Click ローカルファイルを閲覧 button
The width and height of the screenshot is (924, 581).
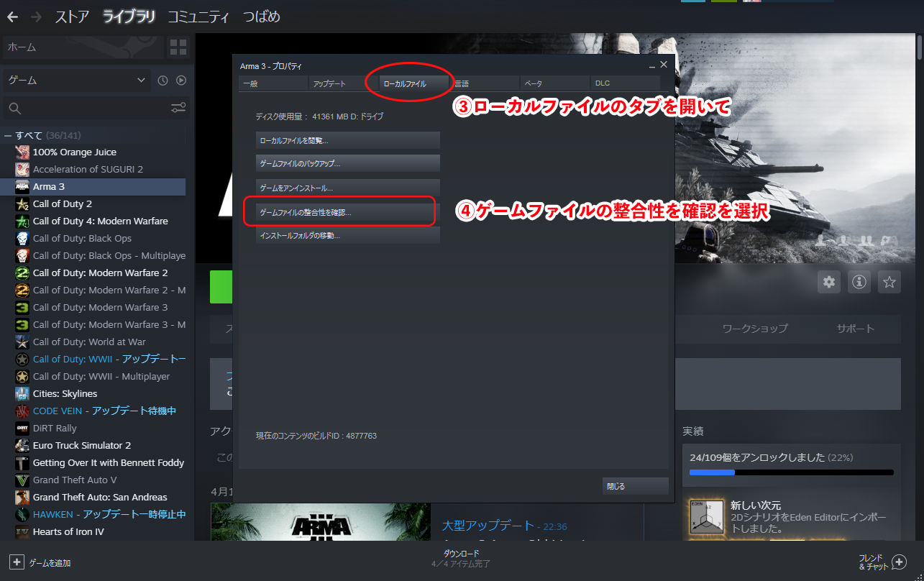pyautogui.click(x=348, y=140)
